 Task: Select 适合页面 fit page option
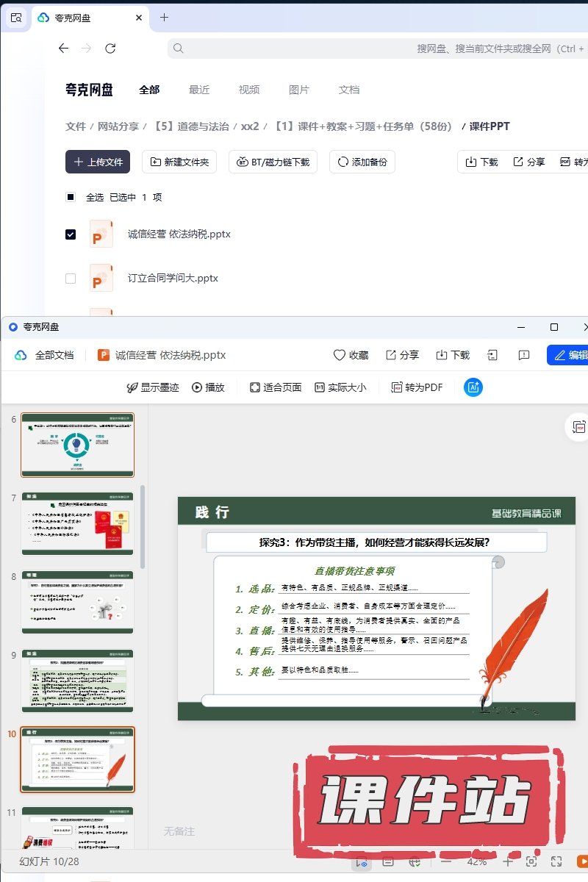tap(276, 387)
